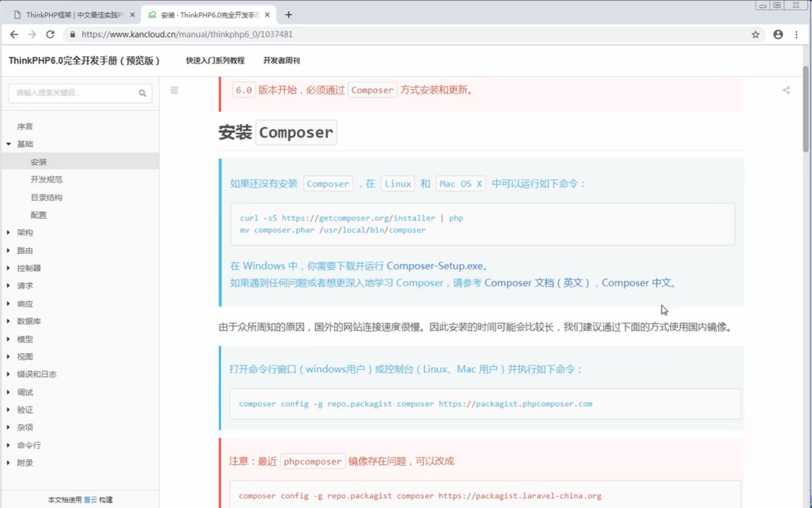Select the 安装 · ThinkPHP6.0 tab
Image resolution: width=812 pixels, height=508 pixels.
[209, 15]
